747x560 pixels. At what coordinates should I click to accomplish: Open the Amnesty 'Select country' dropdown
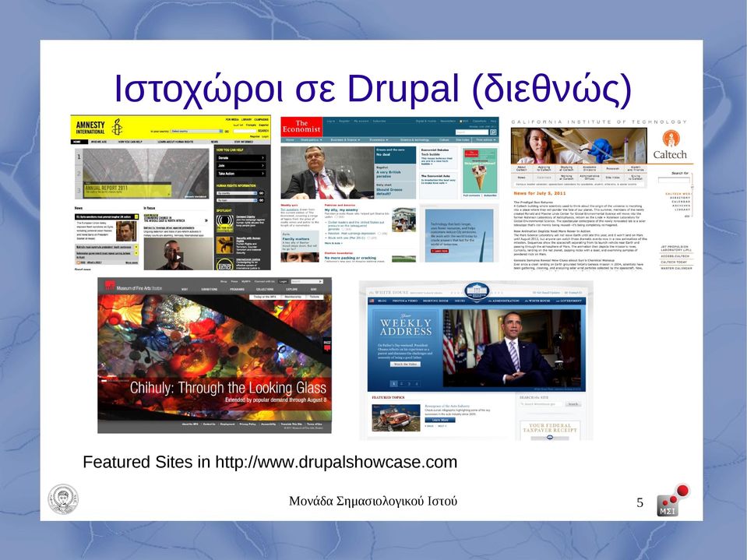(x=197, y=131)
